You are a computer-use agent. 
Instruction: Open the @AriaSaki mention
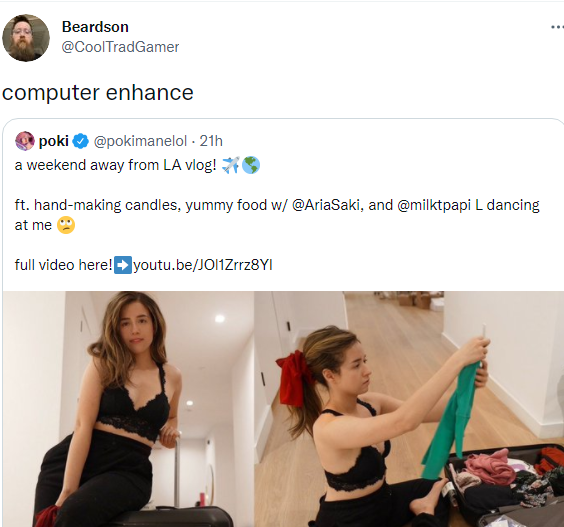[325, 205]
